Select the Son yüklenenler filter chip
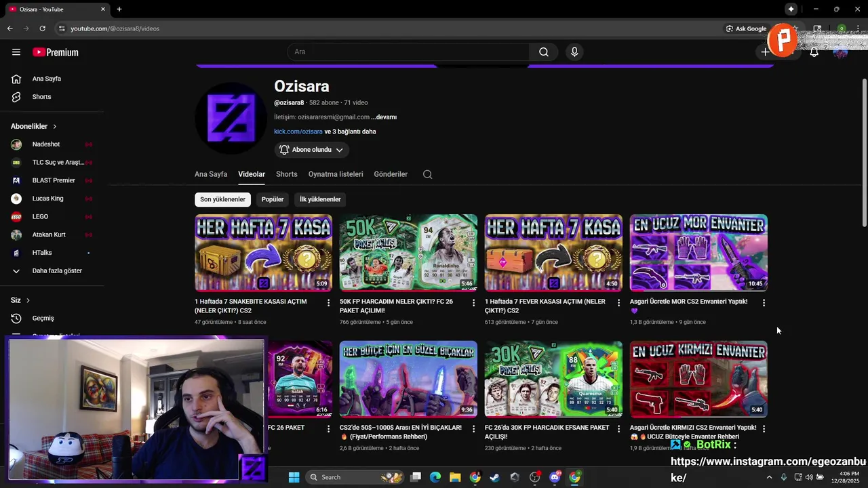Screen dimensions: 868x488 coord(222,199)
